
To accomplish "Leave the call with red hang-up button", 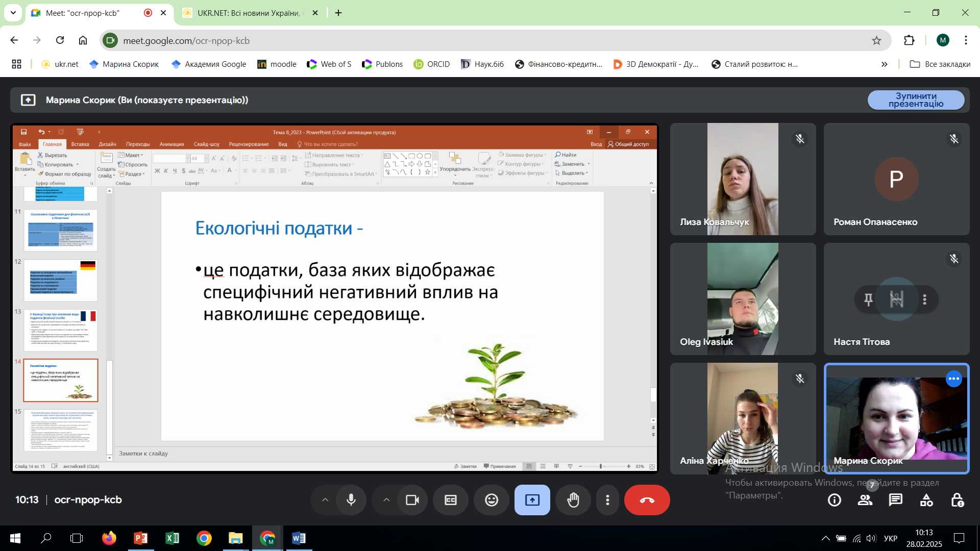I will [647, 500].
